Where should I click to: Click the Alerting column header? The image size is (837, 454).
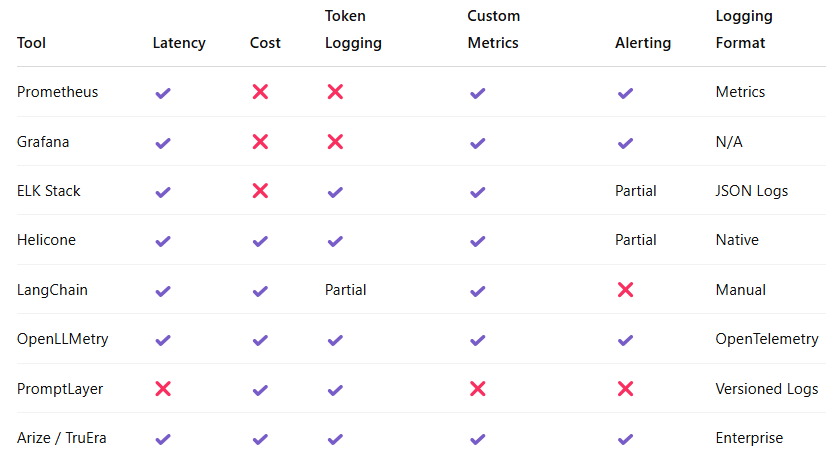(x=643, y=43)
